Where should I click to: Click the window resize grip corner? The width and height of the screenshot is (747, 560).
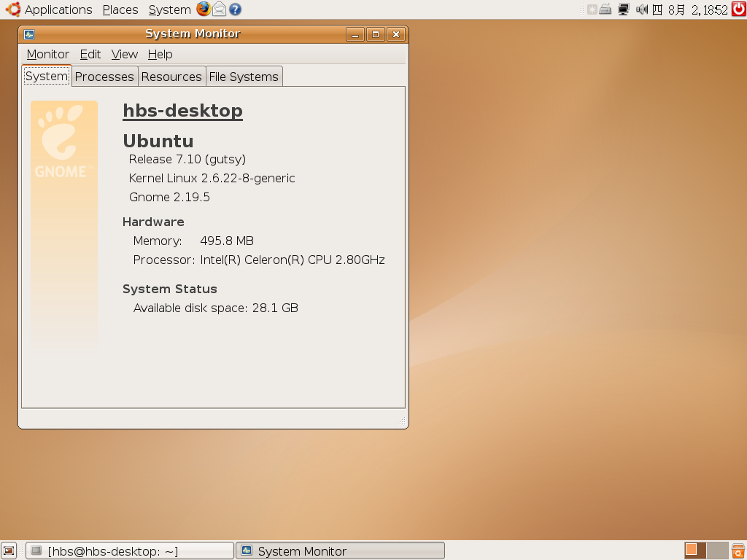401,421
